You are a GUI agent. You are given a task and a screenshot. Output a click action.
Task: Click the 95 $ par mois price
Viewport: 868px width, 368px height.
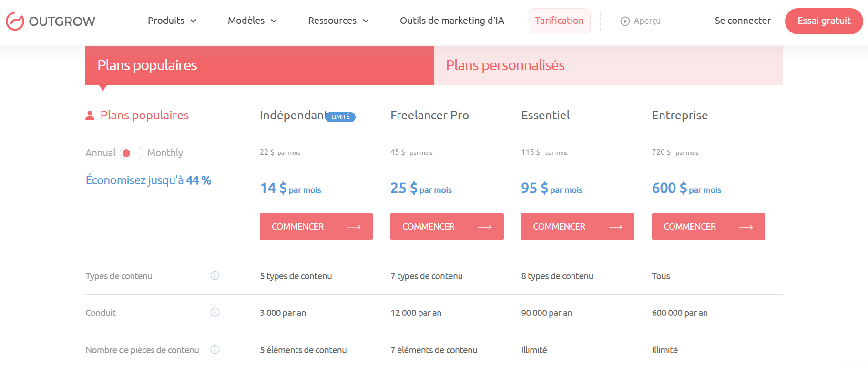point(551,189)
